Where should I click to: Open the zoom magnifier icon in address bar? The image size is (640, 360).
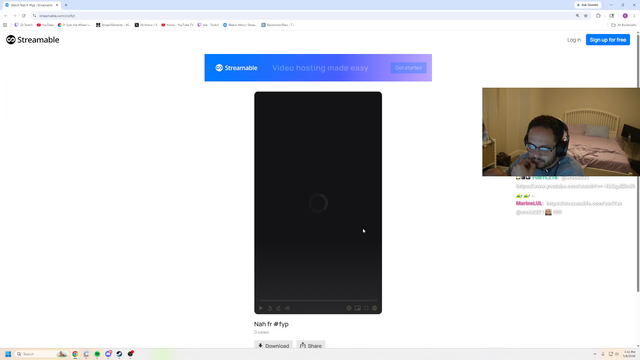tap(578, 16)
